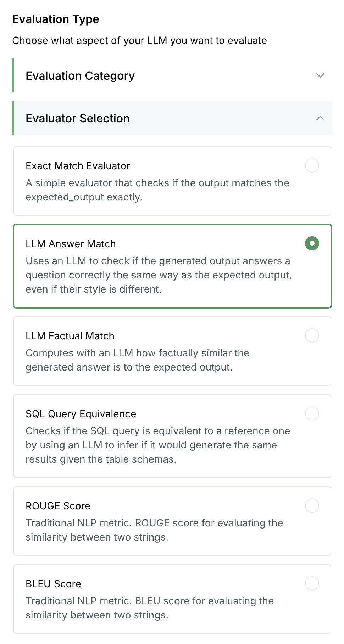Viewport: 344px width, 644px height.
Task: Click the BLEU Score description text
Action: click(x=149, y=608)
